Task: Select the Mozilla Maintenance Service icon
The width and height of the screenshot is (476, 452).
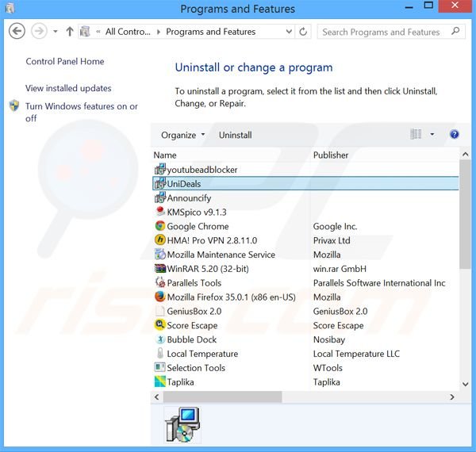Action: click(x=160, y=255)
